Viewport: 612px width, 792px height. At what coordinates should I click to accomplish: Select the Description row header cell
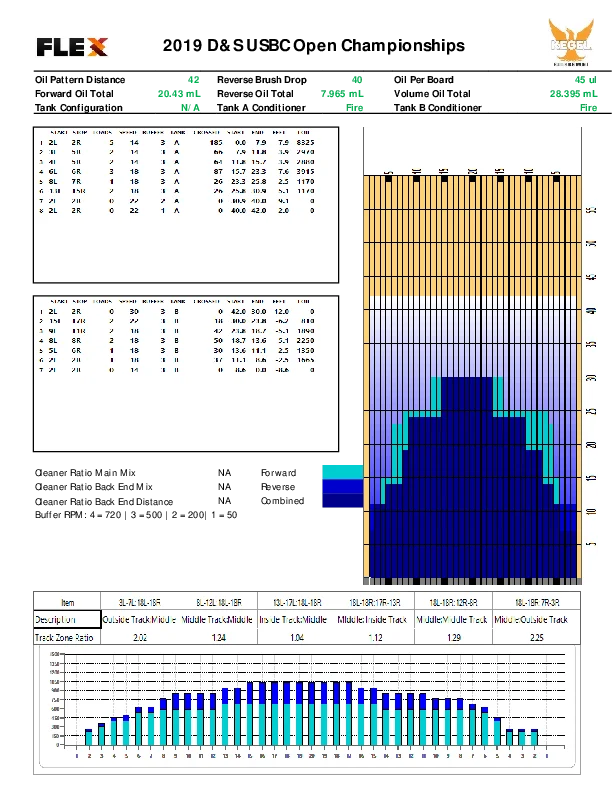click(67, 620)
